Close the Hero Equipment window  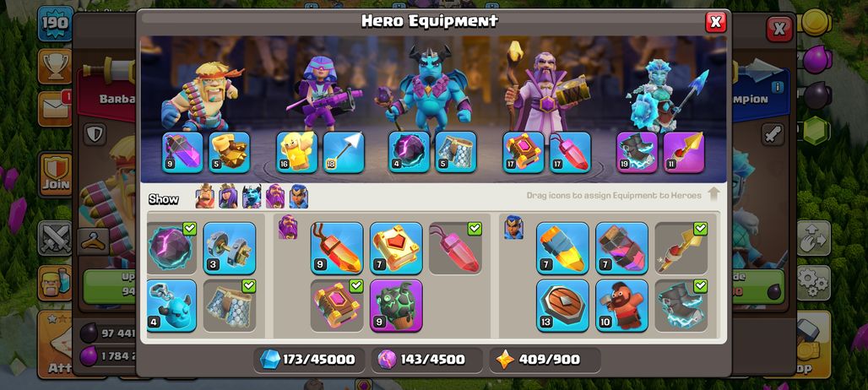point(715,22)
